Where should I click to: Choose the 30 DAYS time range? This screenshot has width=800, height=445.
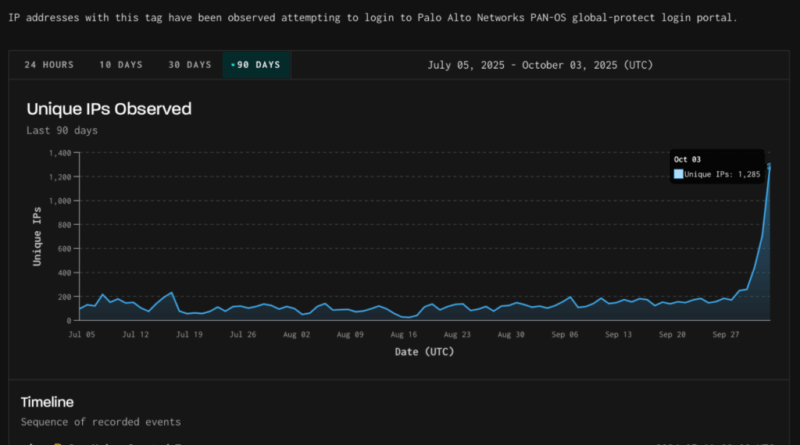coord(190,65)
